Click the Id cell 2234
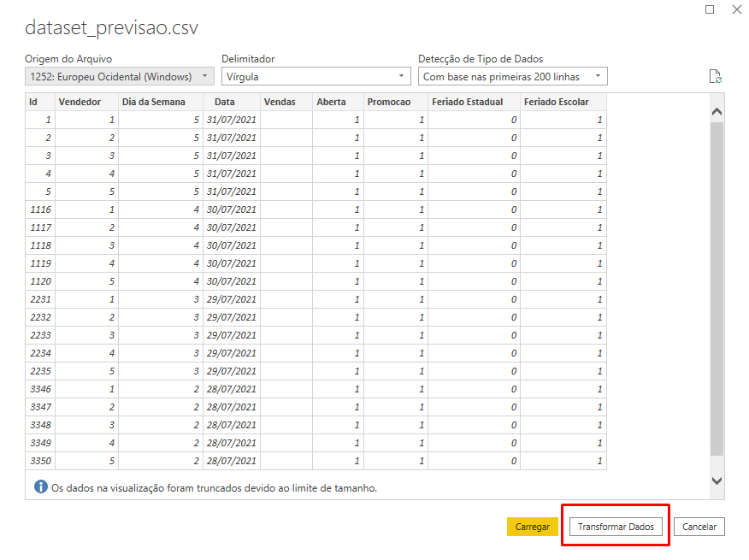This screenshot has width=749, height=560. 40,353
